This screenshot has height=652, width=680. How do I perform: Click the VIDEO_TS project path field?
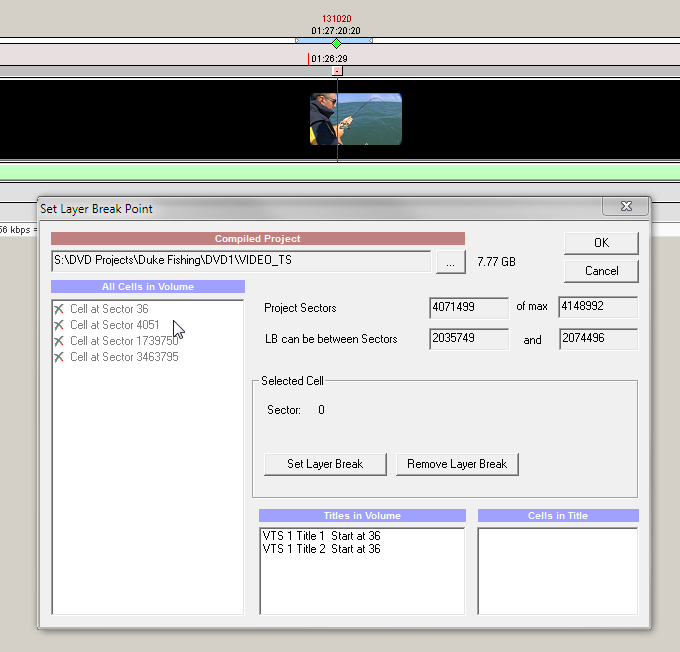(240, 261)
